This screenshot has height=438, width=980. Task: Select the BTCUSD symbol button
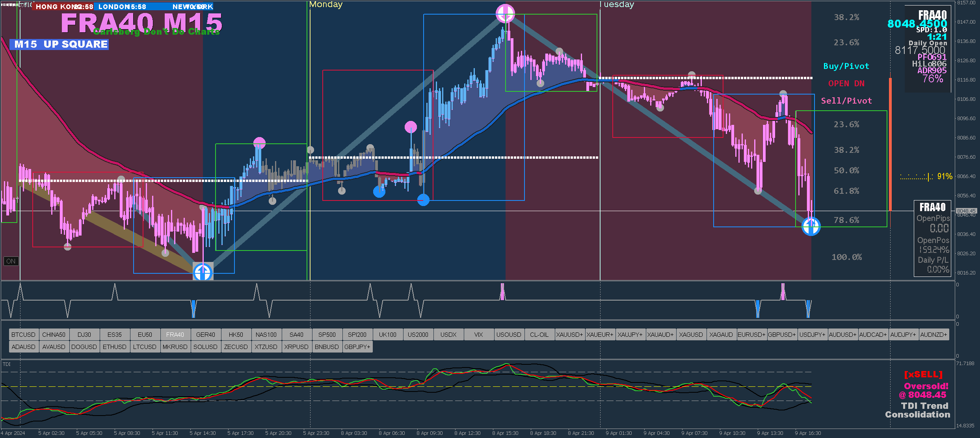(x=23, y=334)
